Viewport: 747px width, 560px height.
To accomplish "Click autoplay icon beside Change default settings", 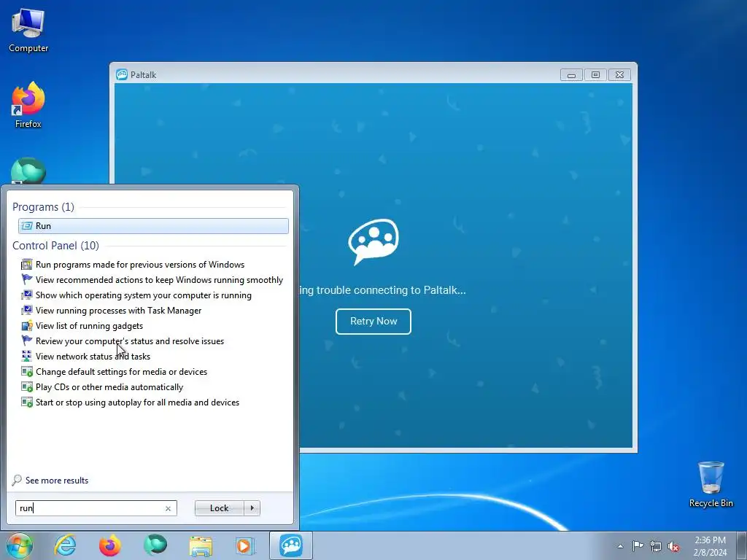I will click(27, 372).
